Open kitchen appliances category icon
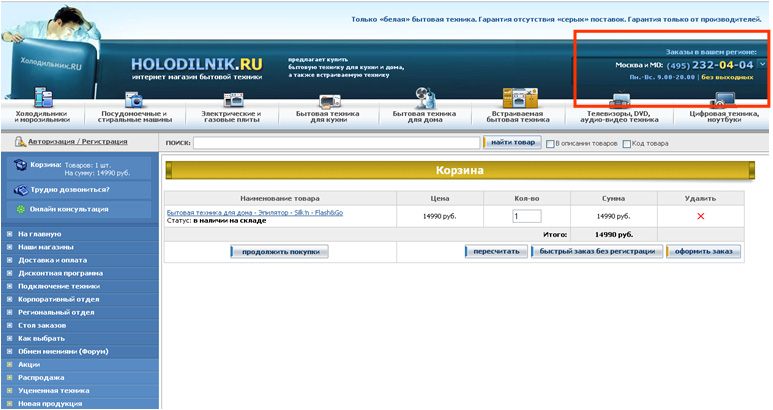 coord(329,101)
